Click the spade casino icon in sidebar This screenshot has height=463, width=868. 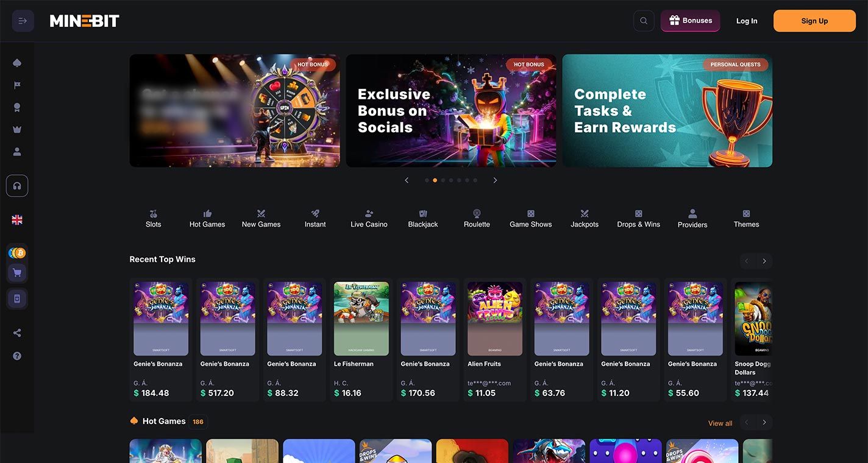17,63
